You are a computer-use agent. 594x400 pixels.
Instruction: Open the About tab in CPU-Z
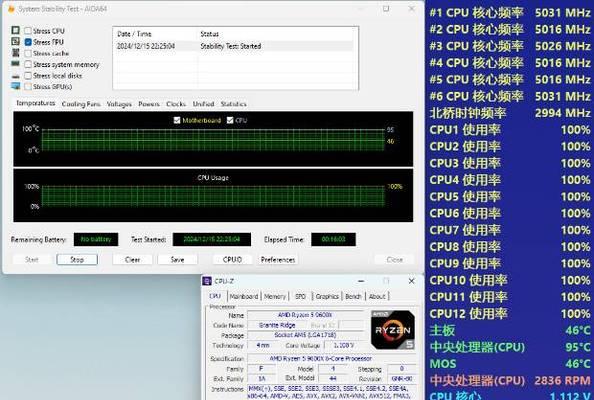pyautogui.click(x=377, y=296)
